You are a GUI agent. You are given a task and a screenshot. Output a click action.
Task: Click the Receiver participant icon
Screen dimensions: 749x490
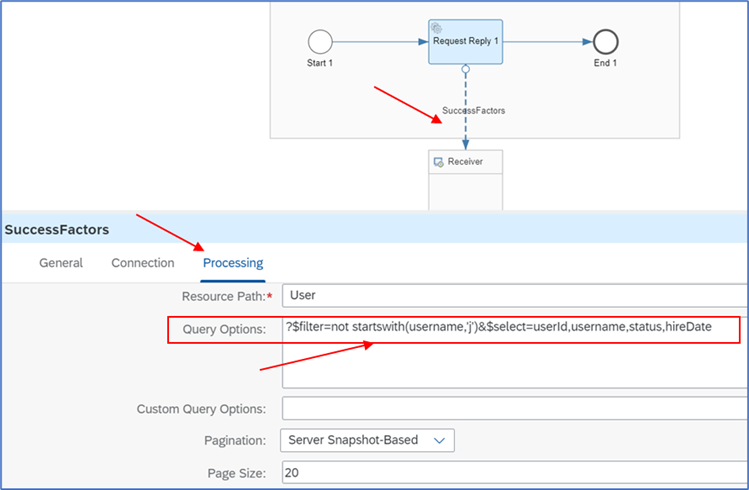pyautogui.click(x=438, y=162)
